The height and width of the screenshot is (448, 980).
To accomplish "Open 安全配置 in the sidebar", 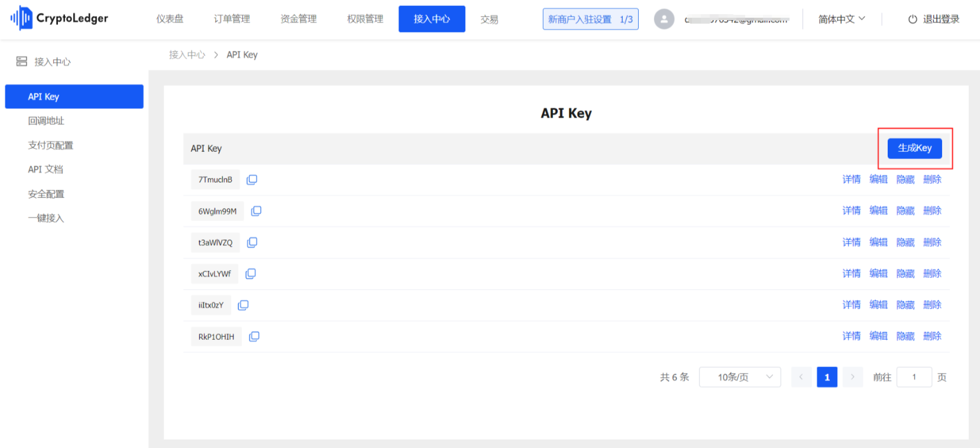I will (46, 194).
